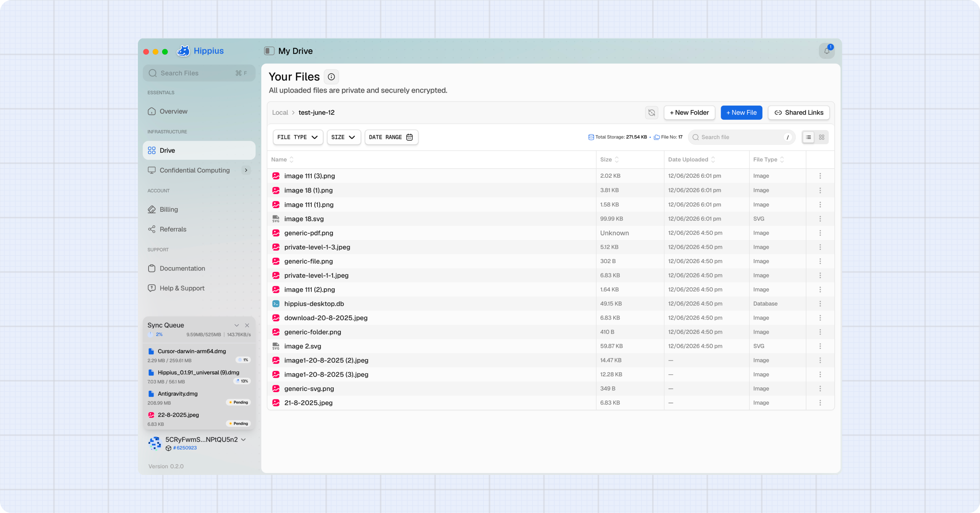Click the 2% overall sync progress indicator
The width and height of the screenshot is (980, 513).
pyautogui.click(x=155, y=335)
